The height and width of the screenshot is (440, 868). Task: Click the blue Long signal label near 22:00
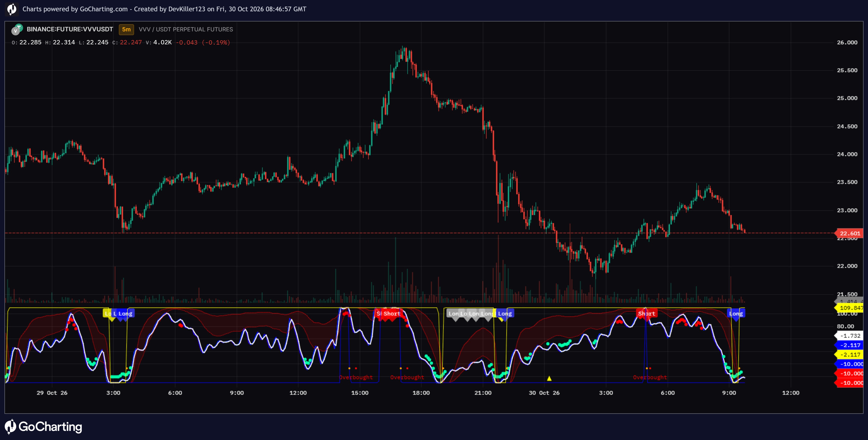(505, 314)
